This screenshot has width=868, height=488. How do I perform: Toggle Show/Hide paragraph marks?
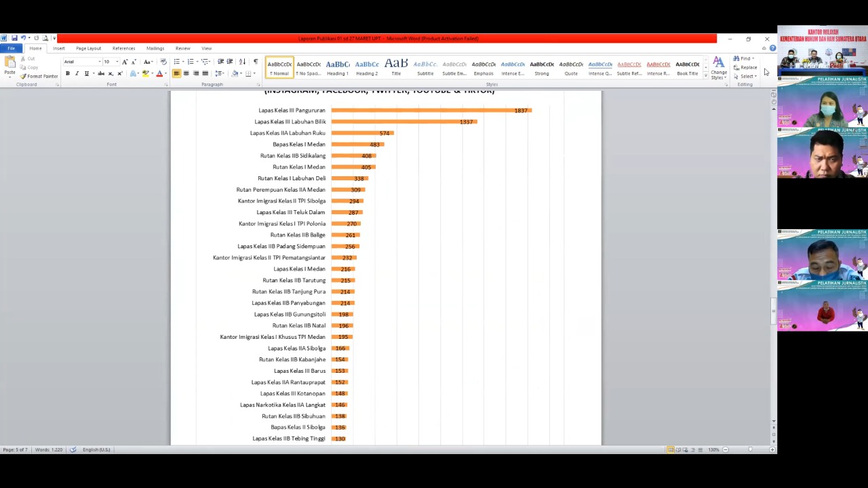(x=256, y=62)
